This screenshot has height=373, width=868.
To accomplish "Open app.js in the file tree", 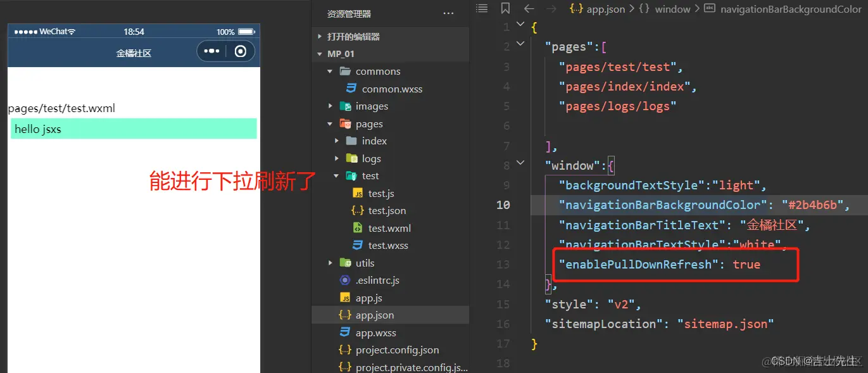I will 368,298.
